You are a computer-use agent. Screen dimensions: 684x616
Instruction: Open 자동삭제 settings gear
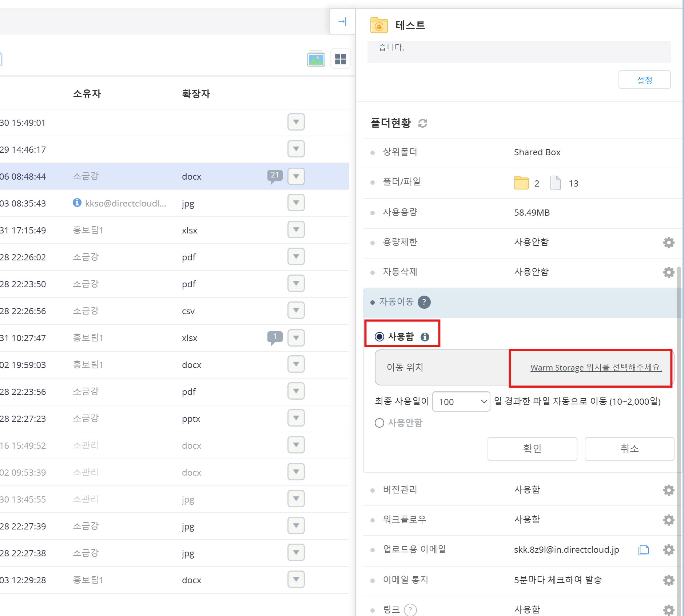[x=668, y=272]
